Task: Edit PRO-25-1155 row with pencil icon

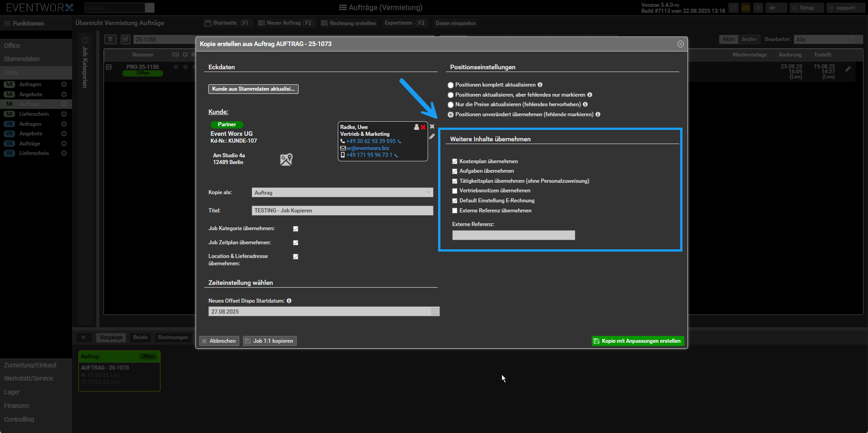Action: point(848,69)
